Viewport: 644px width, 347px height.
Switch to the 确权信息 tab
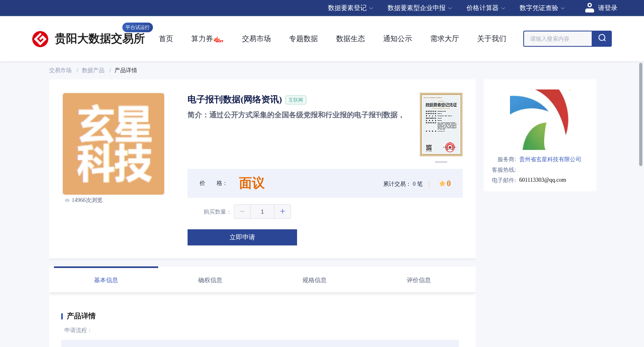[x=210, y=280]
